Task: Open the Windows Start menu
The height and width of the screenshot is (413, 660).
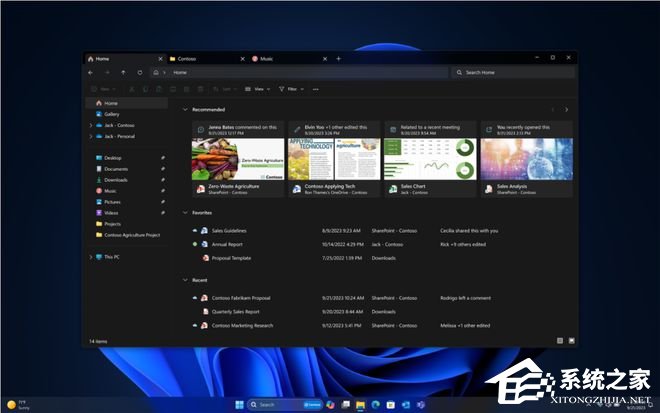Action: pos(239,405)
